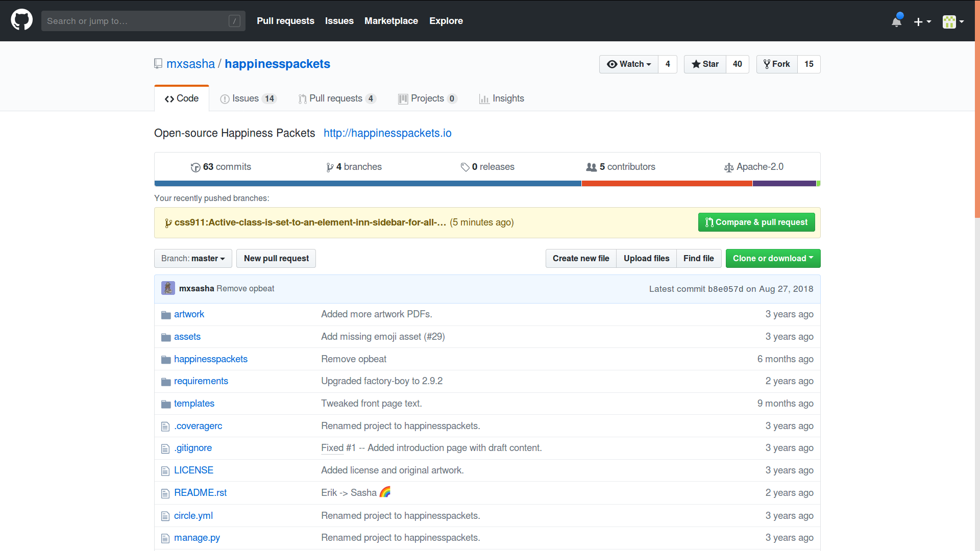Viewport: 980px width, 551px height.
Task: Open the happinesspackets repository name link
Action: pyautogui.click(x=277, y=64)
